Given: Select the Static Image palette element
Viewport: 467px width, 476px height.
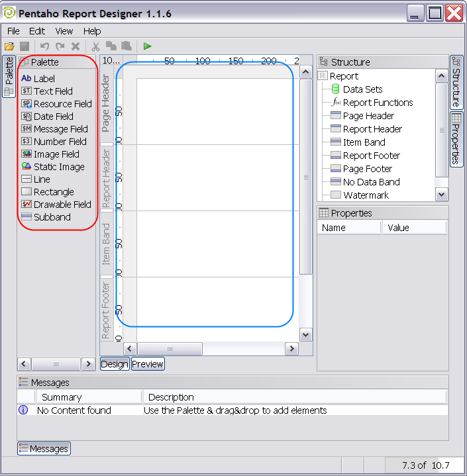Looking at the screenshot, I should 58,167.
